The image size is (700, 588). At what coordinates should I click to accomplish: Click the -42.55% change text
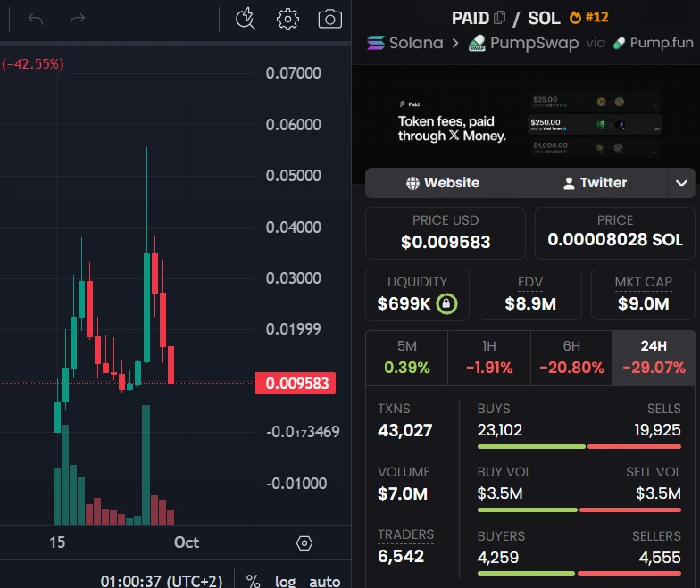pos(32,64)
